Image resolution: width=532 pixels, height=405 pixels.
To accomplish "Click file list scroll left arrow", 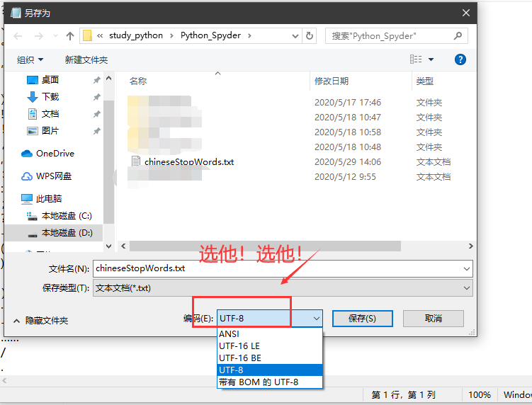I will 123,246.
